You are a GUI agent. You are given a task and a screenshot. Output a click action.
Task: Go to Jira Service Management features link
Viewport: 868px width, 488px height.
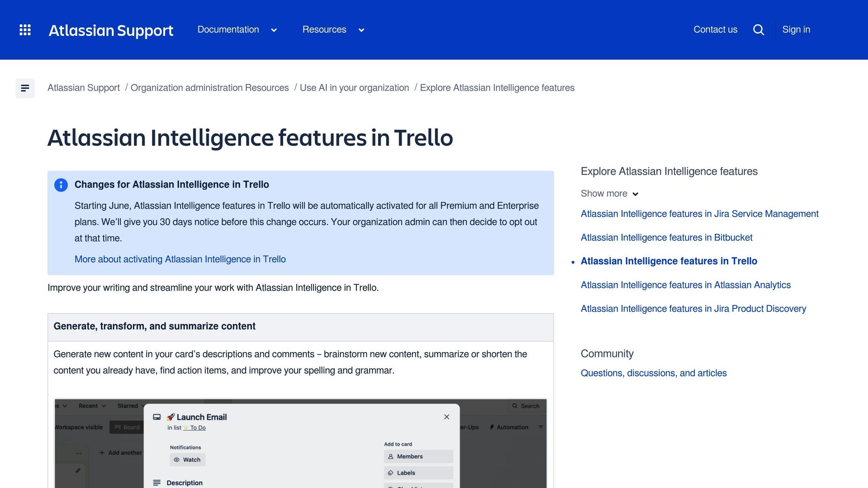point(699,214)
